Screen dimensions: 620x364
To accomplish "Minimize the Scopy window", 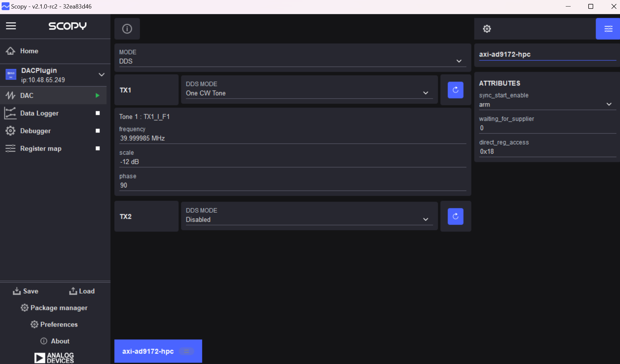I will [568, 7].
